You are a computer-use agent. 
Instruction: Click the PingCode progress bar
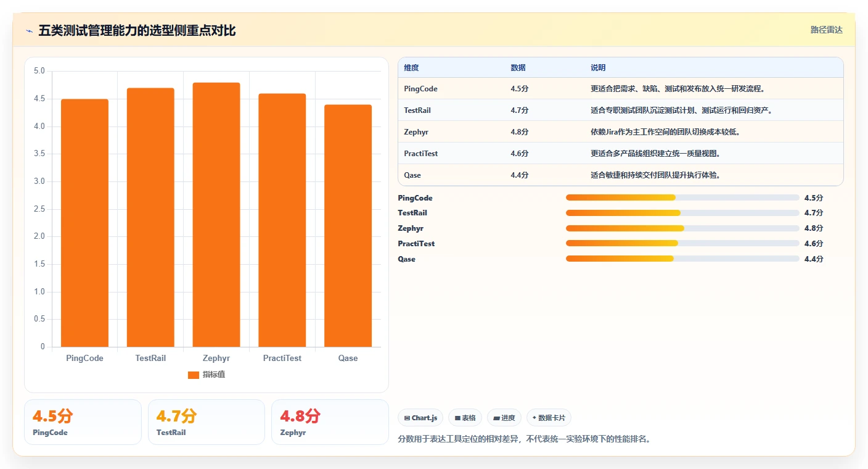tap(682, 197)
